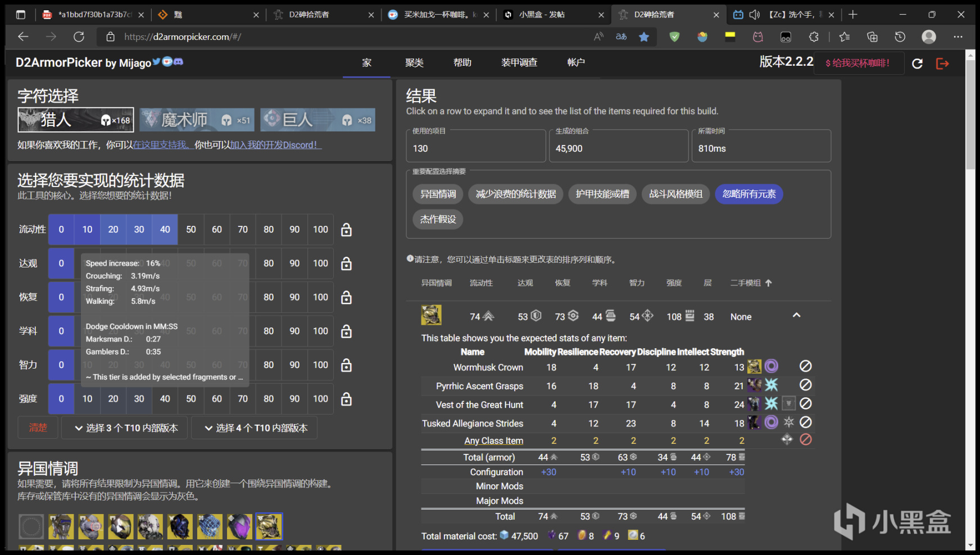Click stasis element icon on Pyrrhic Ascent Grasps
The height and width of the screenshot is (555, 980).
pos(772,385)
